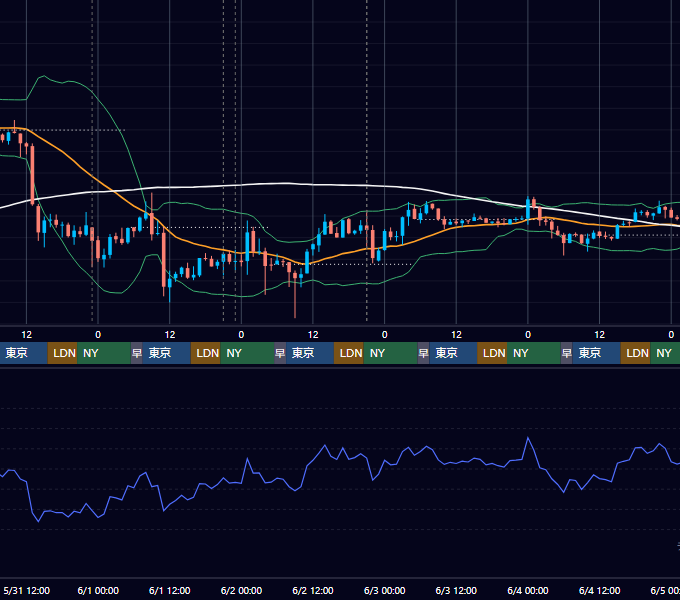Select the 東京 session block on 6/3
The height and width of the screenshot is (600, 680).
click(x=453, y=353)
